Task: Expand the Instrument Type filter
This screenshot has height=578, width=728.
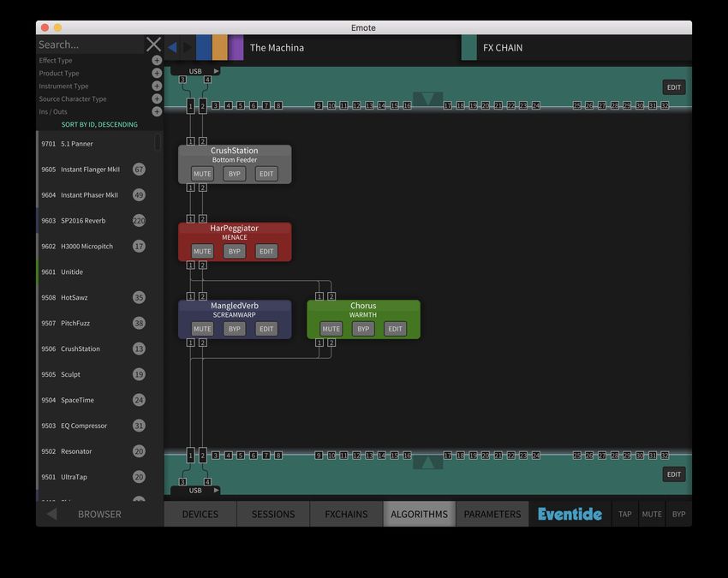Action: click(x=157, y=86)
